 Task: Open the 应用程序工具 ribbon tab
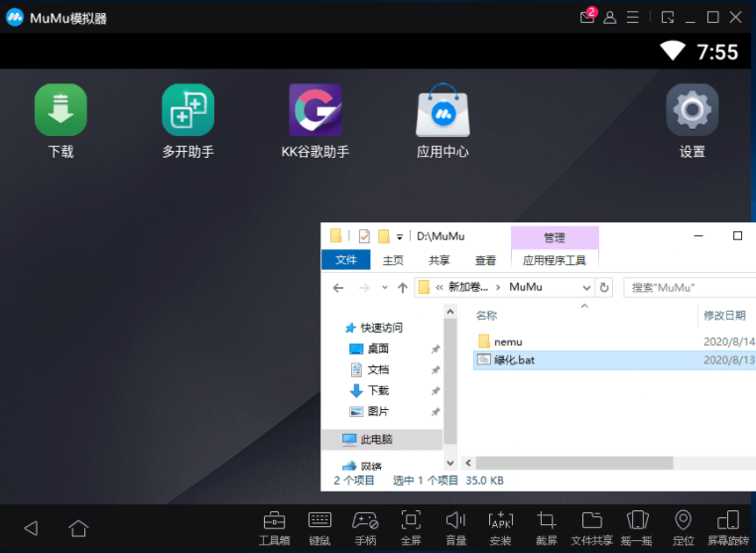(555, 260)
